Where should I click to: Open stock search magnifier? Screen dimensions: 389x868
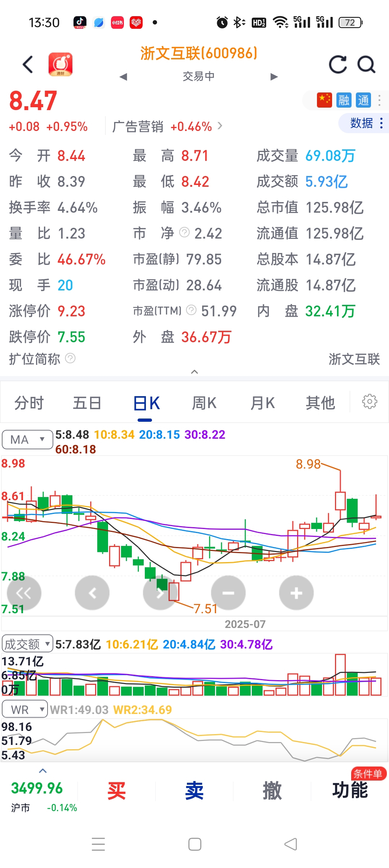[366, 65]
